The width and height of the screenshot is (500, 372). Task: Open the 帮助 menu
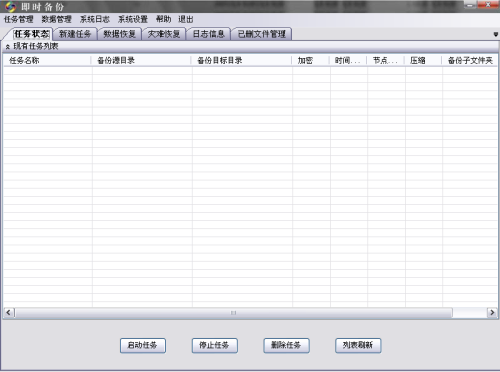coord(163,19)
